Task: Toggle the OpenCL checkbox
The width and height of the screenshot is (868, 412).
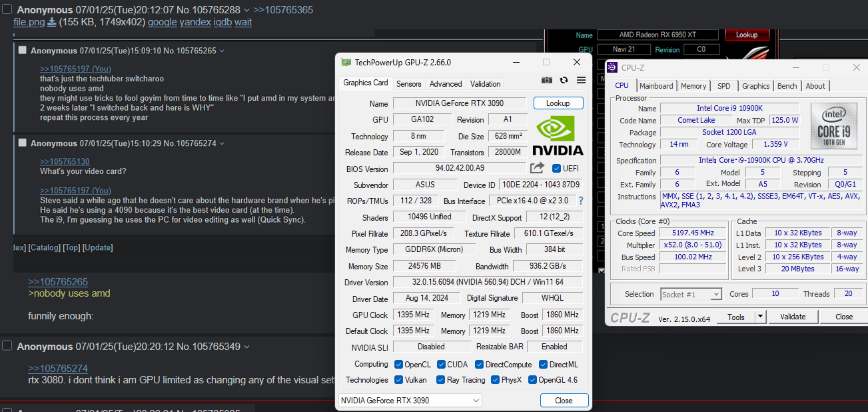Action: point(398,365)
